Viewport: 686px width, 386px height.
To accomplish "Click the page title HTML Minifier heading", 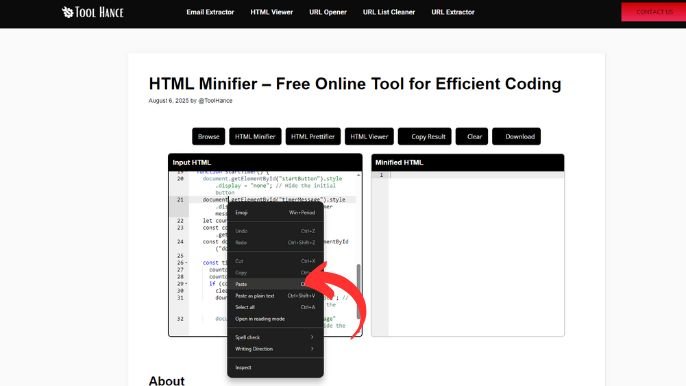I will click(x=355, y=84).
